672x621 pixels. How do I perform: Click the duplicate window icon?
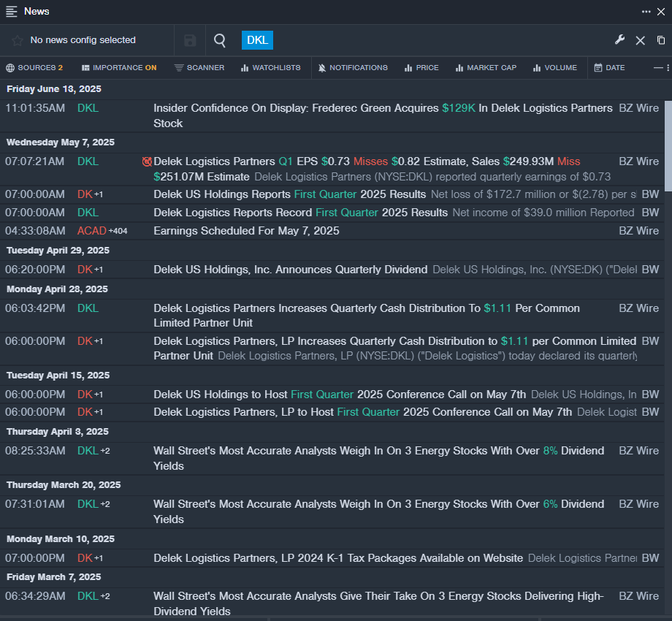(661, 40)
